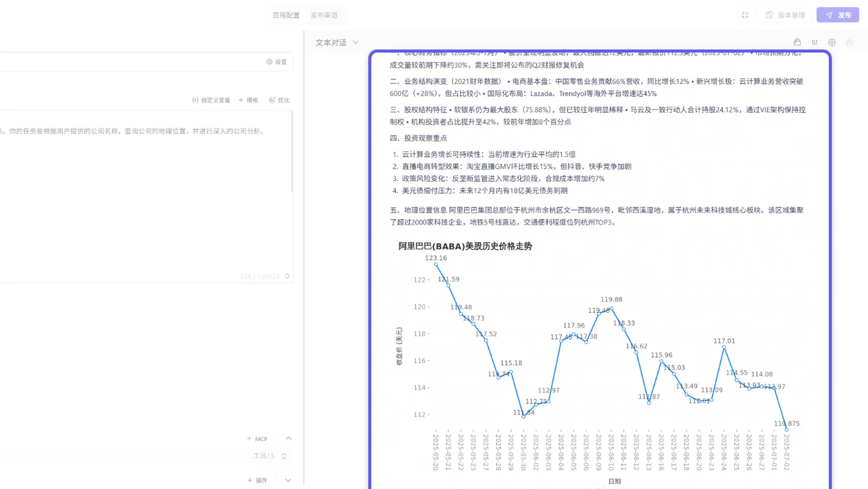Click the 二、业务结构演变 paragraph
The height and width of the screenshot is (489, 868).
tap(596, 87)
